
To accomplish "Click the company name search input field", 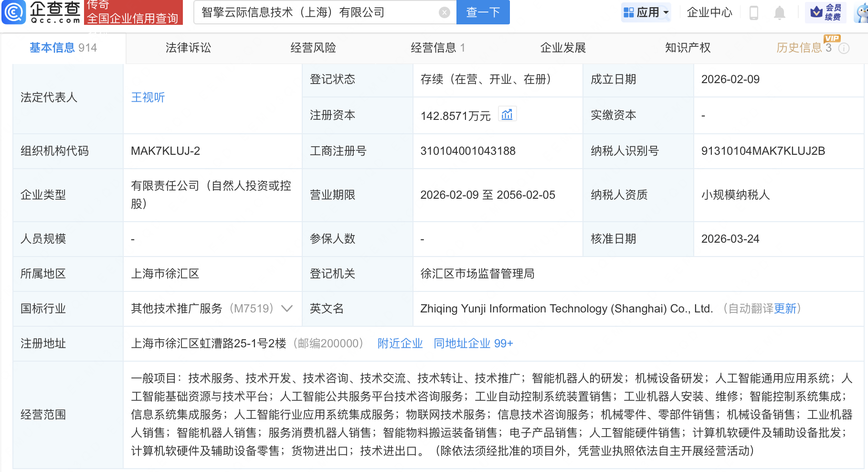I will (310, 12).
